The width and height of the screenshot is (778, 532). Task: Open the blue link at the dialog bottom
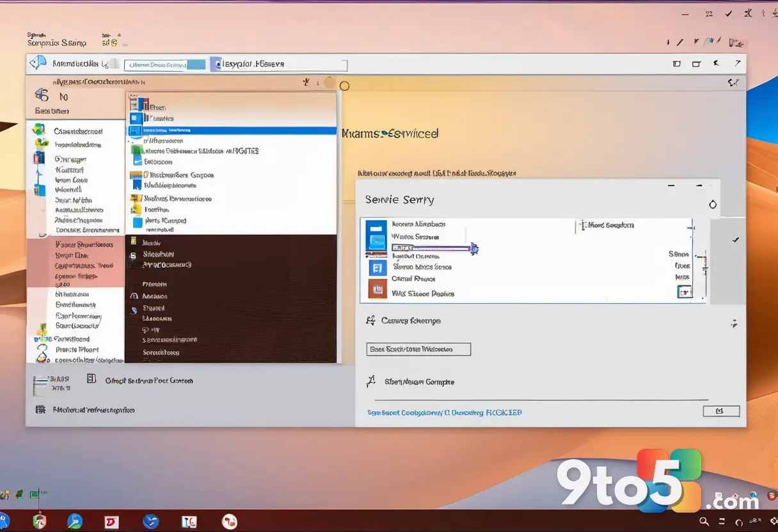(x=445, y=412)
